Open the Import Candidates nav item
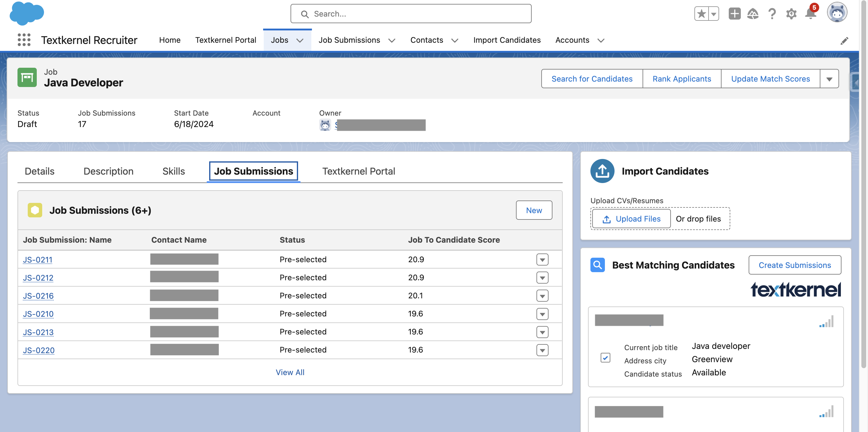The height and width of the screenshot is (432, 868). tap(507, 40)
